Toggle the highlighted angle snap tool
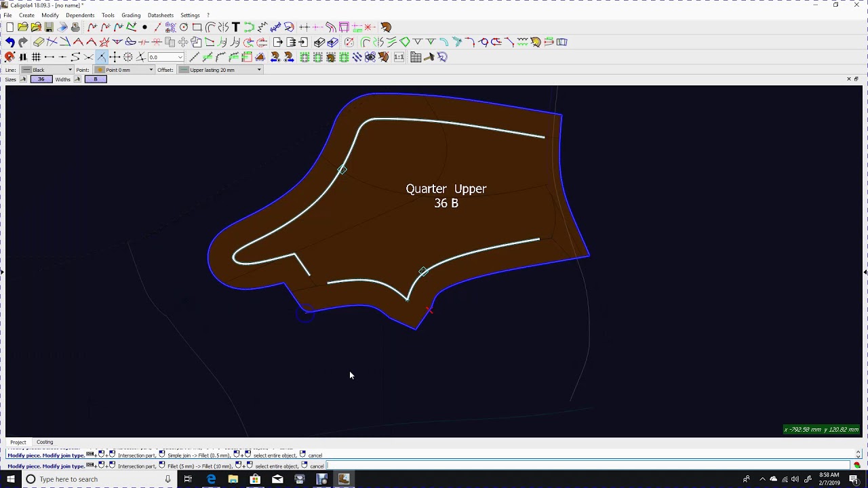 (101, 57)
